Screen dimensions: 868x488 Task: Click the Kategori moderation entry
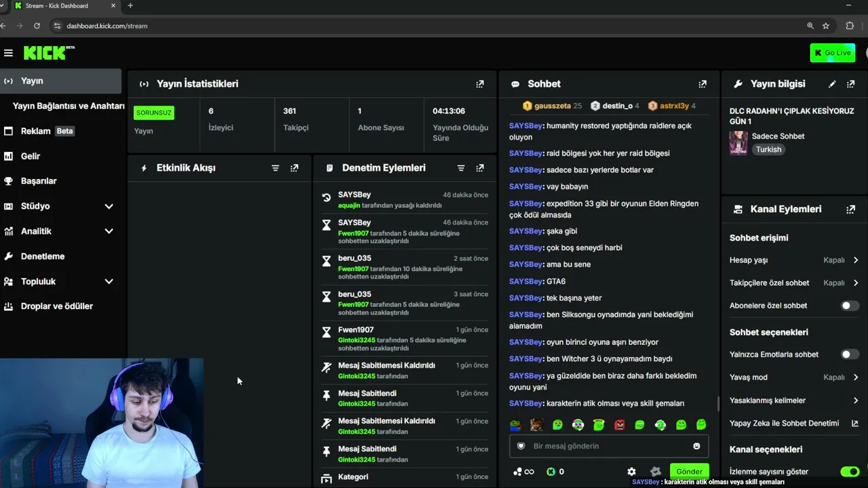[x=405, y=477]
